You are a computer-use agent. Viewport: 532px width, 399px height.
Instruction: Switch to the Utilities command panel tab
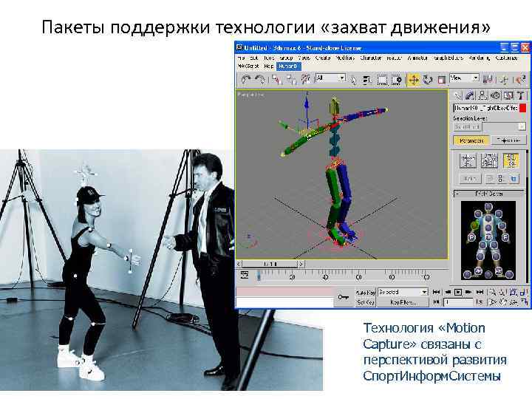coord(520,95)
